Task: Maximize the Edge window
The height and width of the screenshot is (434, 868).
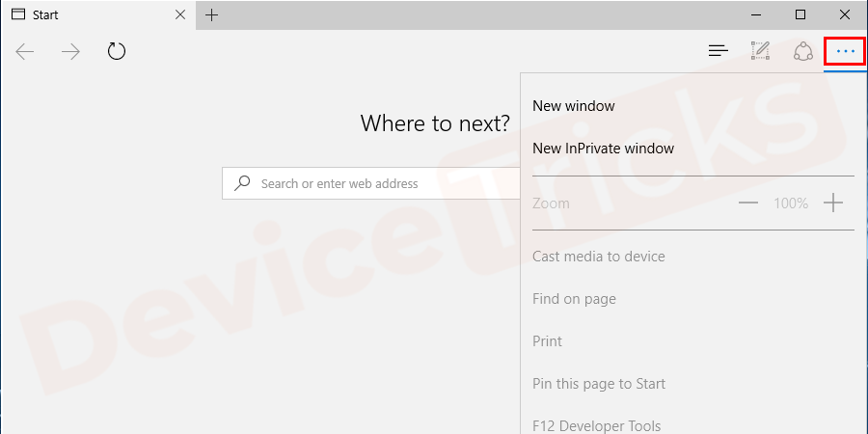Action: pyautogui.click(x=800, y=14)
